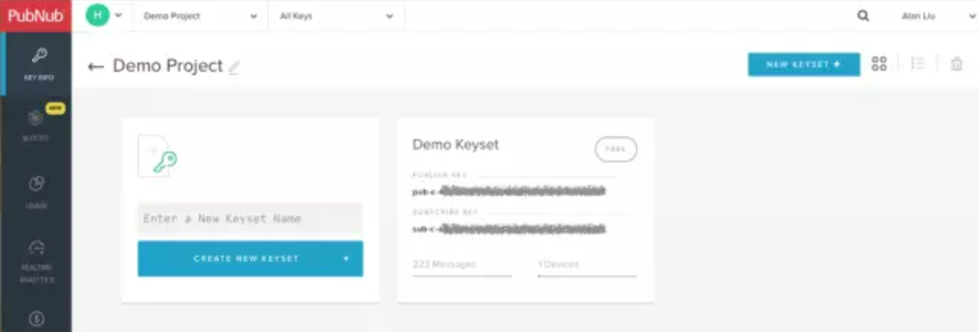
Task: Open the PubNub logo home link
Action: coord(35,15)
